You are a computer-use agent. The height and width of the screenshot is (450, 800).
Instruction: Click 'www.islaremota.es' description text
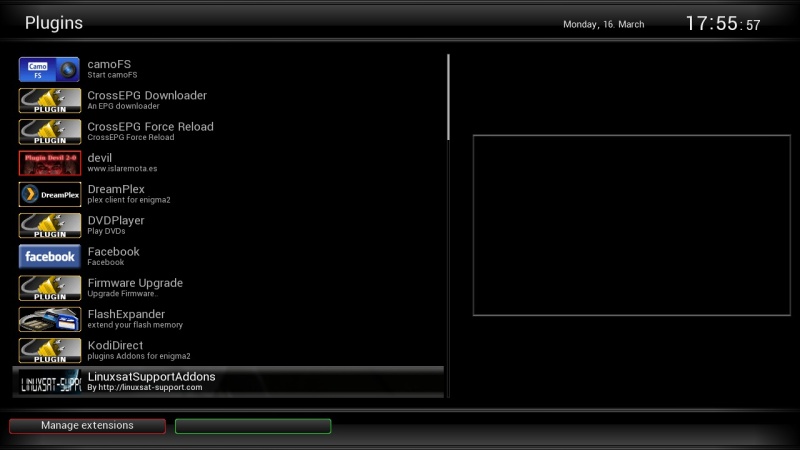tap(122, 168)
